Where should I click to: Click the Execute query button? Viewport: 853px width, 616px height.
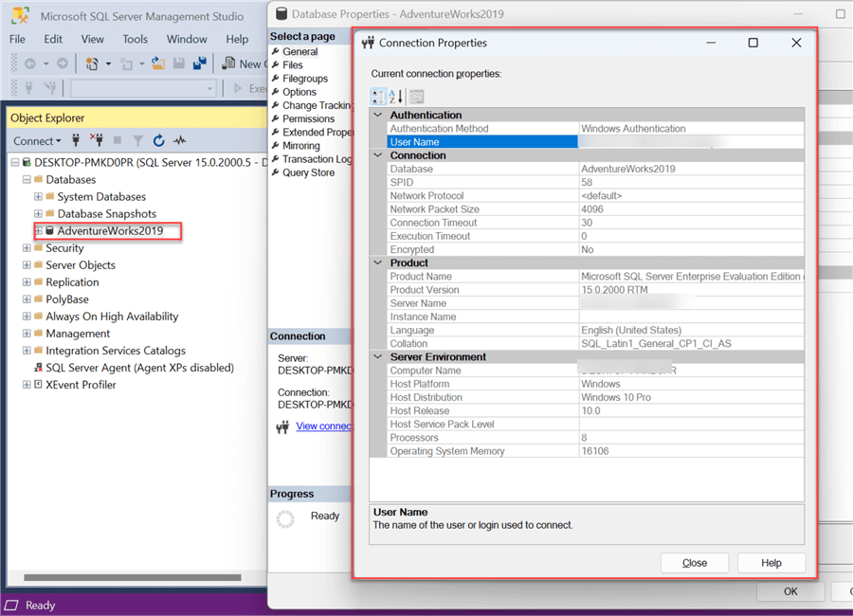(249, 88)
